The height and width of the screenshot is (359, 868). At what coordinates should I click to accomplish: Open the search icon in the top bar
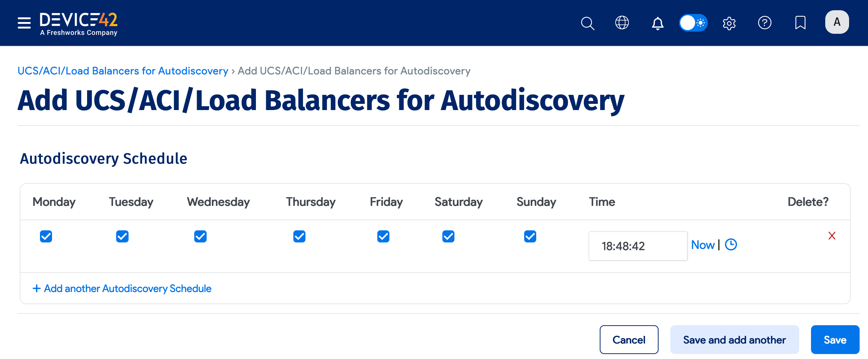tap(588, 23)
